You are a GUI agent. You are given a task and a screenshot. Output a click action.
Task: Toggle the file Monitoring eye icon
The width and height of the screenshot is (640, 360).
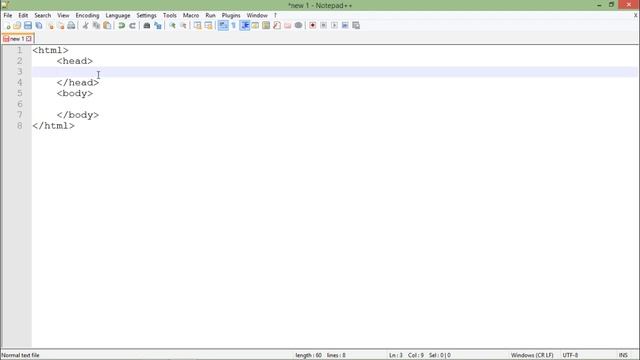pos(298,26)
